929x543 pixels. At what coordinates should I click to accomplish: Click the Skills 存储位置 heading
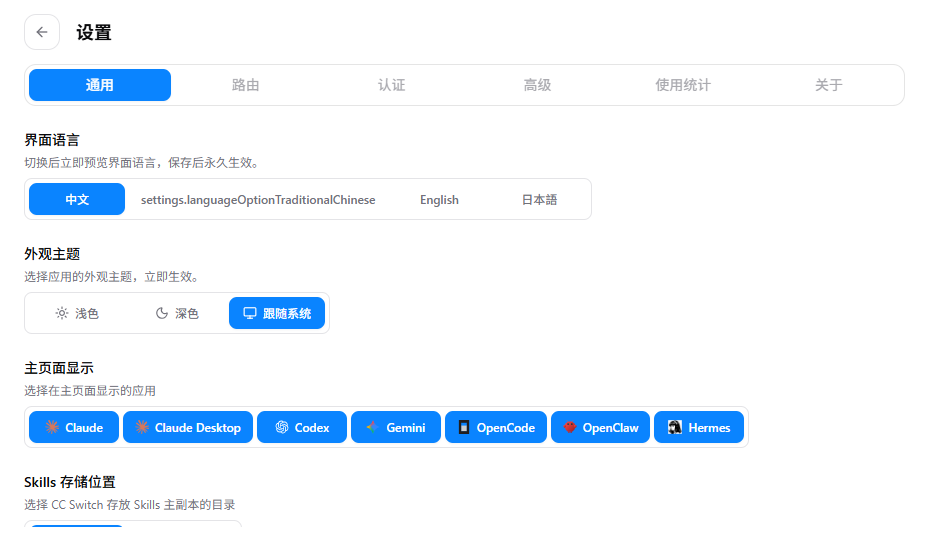(x=69, y=482)
